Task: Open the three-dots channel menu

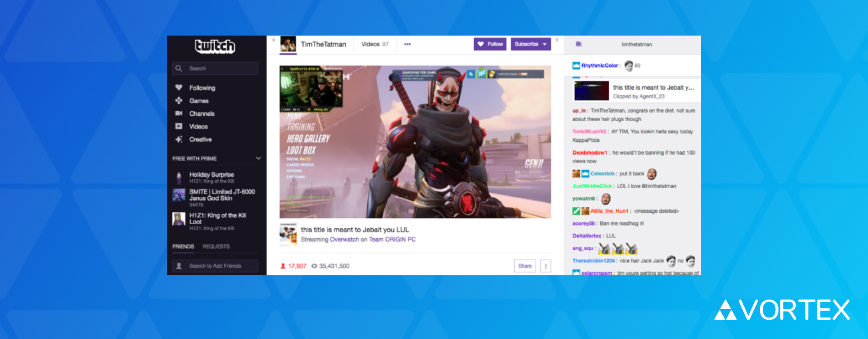Action: pos(408,44)
